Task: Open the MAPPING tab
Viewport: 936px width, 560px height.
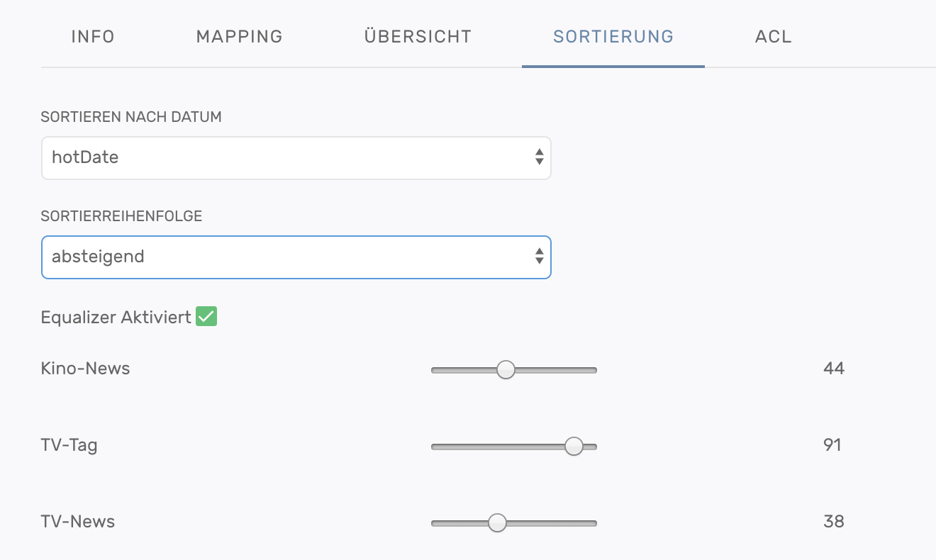Action: coord(239,37)
